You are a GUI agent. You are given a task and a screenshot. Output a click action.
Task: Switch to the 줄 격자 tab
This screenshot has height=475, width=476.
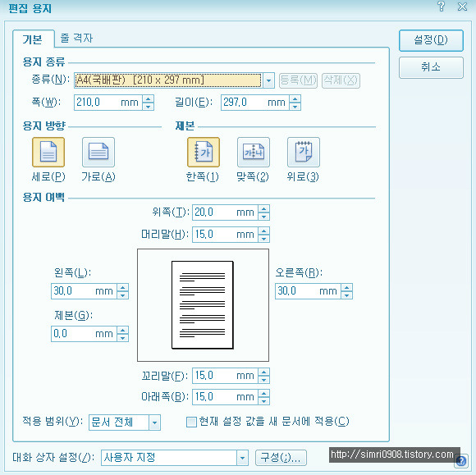76,39
